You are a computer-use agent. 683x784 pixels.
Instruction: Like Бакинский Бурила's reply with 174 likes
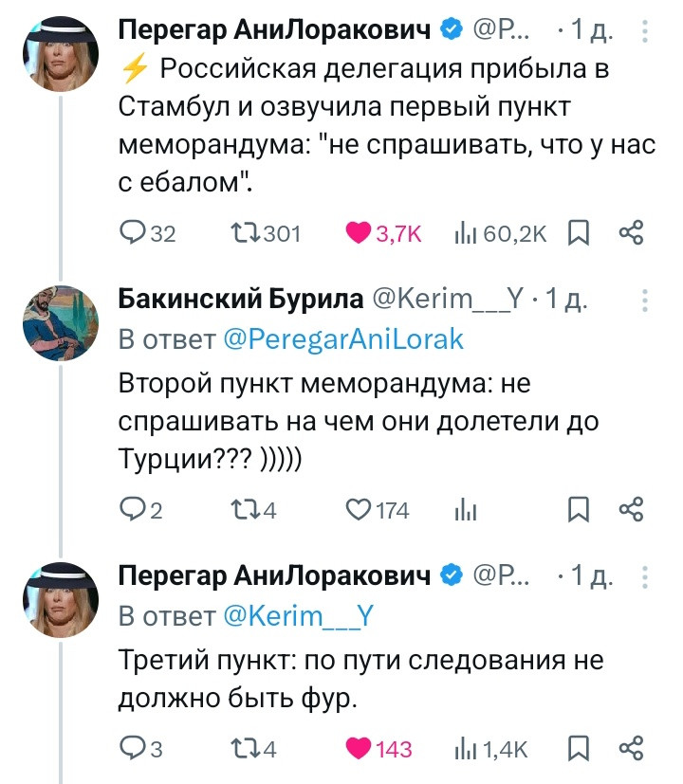[x=360, y=511]
